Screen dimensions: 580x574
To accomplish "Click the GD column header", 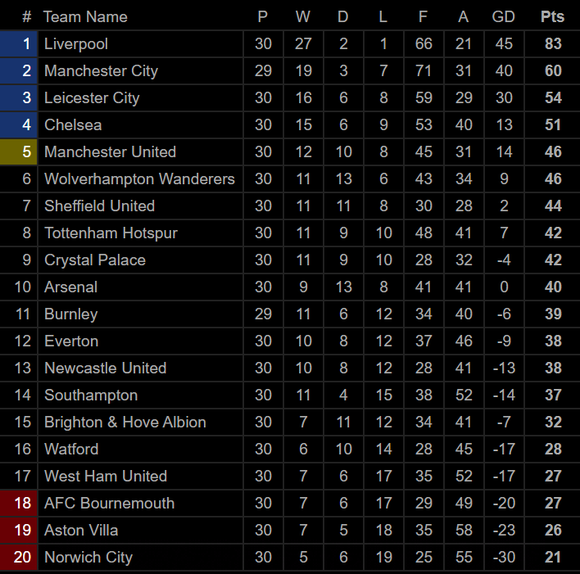I will [503, 17].
